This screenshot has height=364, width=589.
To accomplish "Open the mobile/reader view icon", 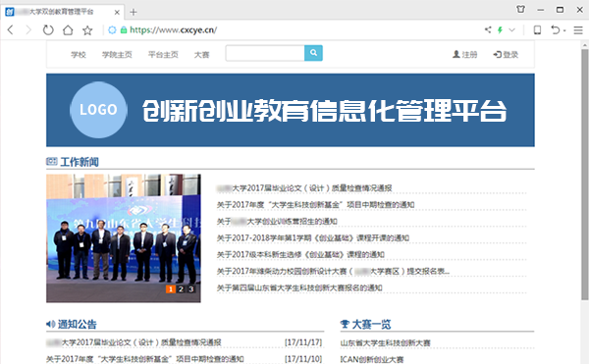I will pos(538,30).
